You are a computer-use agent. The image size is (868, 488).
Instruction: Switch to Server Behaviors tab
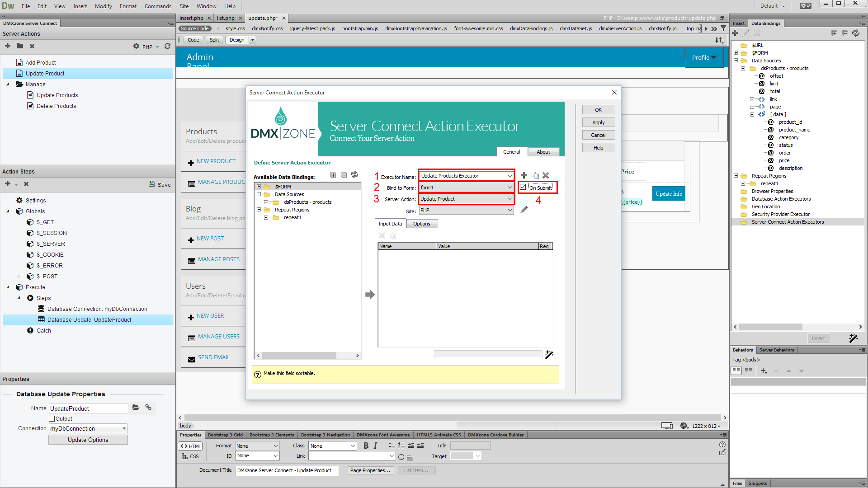(776, 350)
